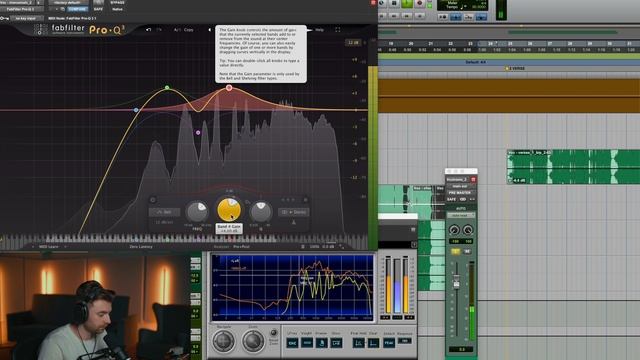The width and height of the screenshot is (640, 360).
Task: Click the right pan knob on channel strip
Action: pos(468,230)
